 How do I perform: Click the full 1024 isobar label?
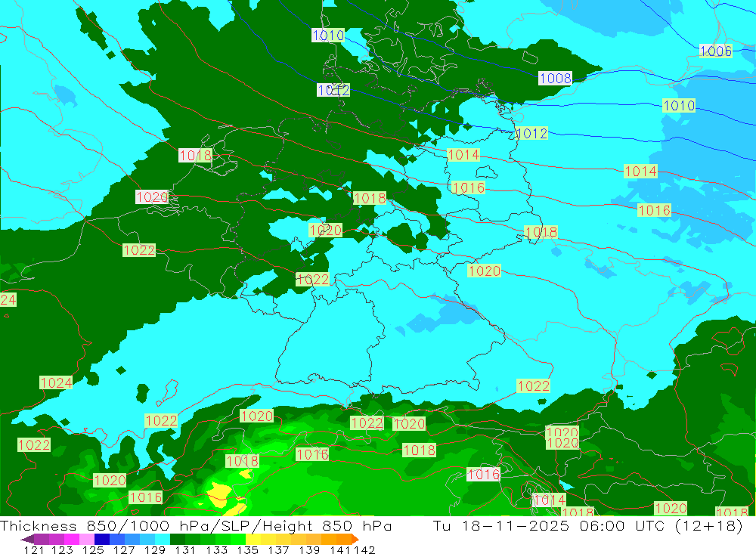56,383
